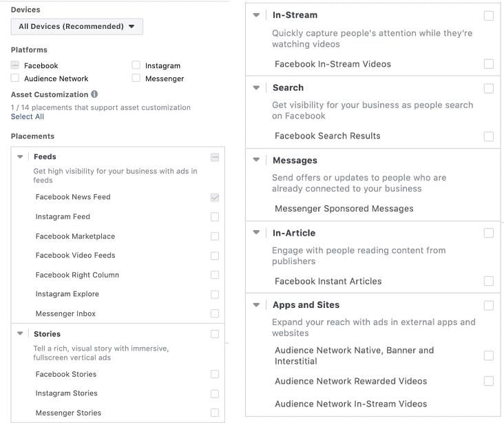Uncheck the Facebook News Feed checkbox
The height and width of the screenshot is (423, 504).
pyautogui.click(x=215, y=197)
